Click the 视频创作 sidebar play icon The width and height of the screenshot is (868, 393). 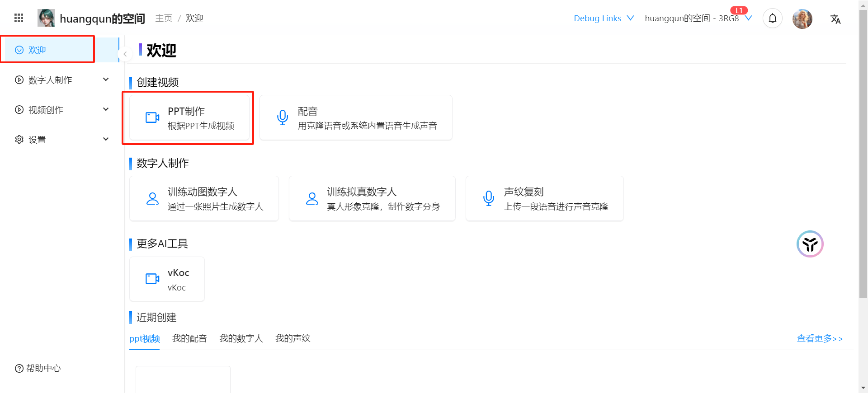click(x=19, y=110)
